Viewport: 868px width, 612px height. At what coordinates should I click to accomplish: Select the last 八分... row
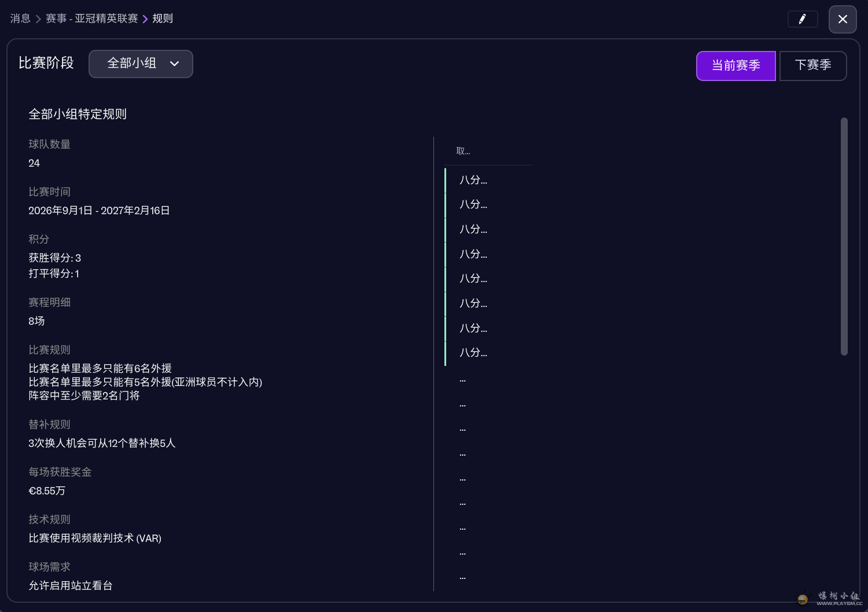pyautogui.click(x=473, y=353)
